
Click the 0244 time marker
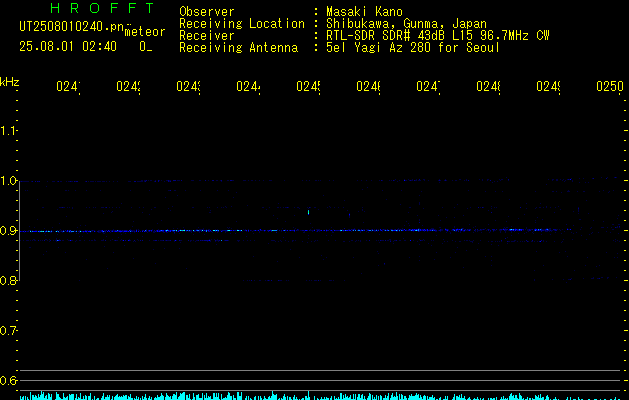[x=248, y=87]
